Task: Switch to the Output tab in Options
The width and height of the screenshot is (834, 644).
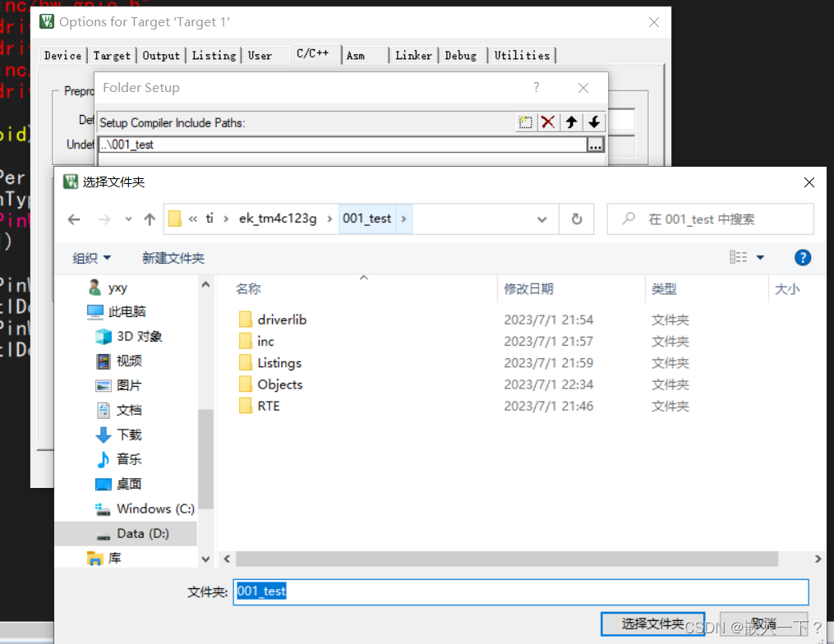Action: coord(161,55)
